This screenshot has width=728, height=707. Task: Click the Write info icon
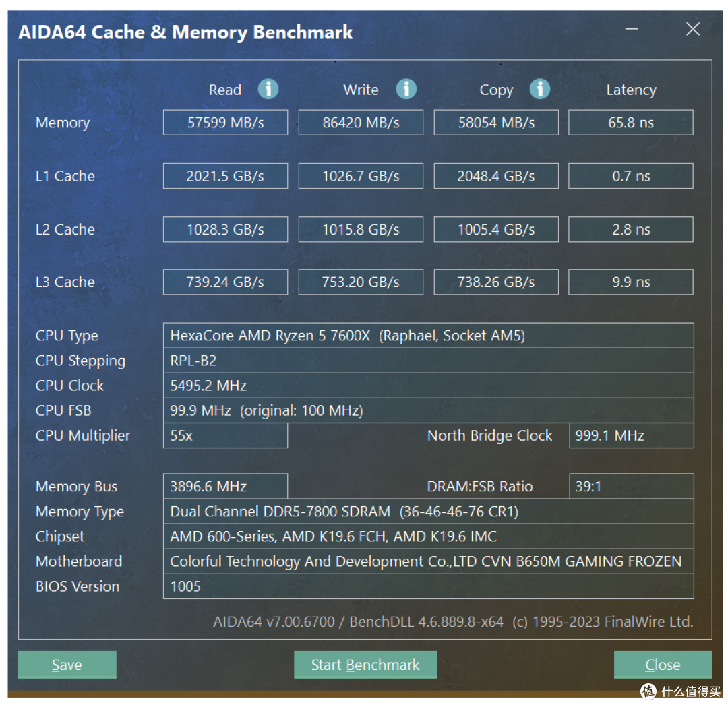point(406,89)
